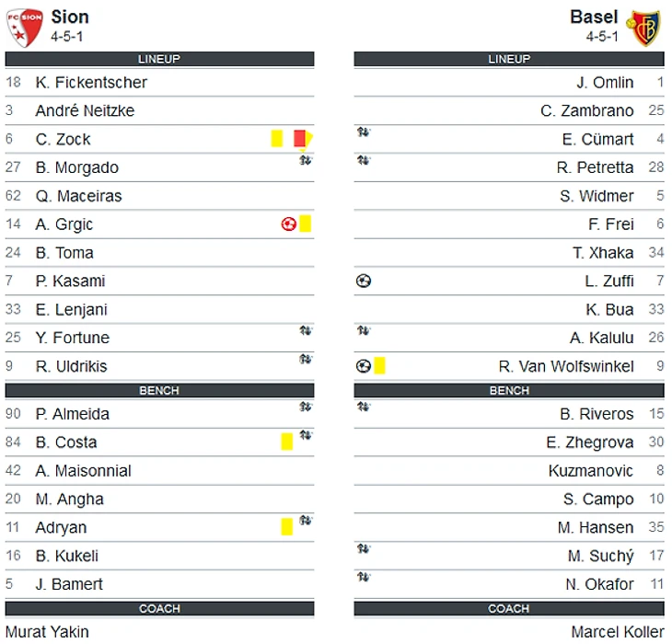Click the Basel team name heading
The image size is (672, 644).
pyautogui.click(x=594, y=17)
